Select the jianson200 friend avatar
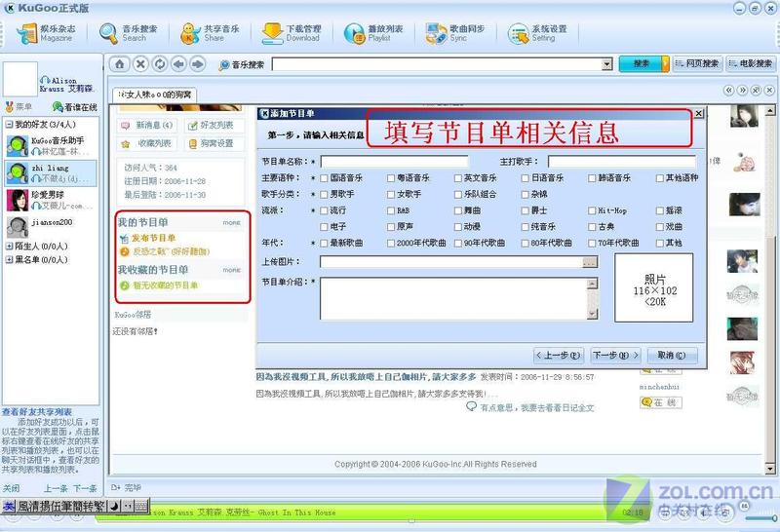The image size is (780, 532). [x=18, y=227]
